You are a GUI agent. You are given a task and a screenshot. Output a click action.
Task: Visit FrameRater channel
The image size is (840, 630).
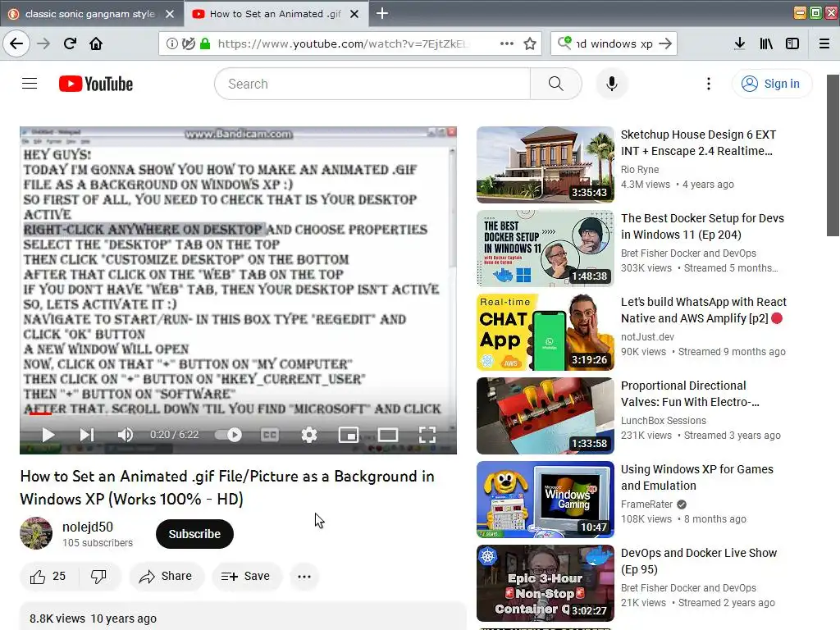point(646,504)
